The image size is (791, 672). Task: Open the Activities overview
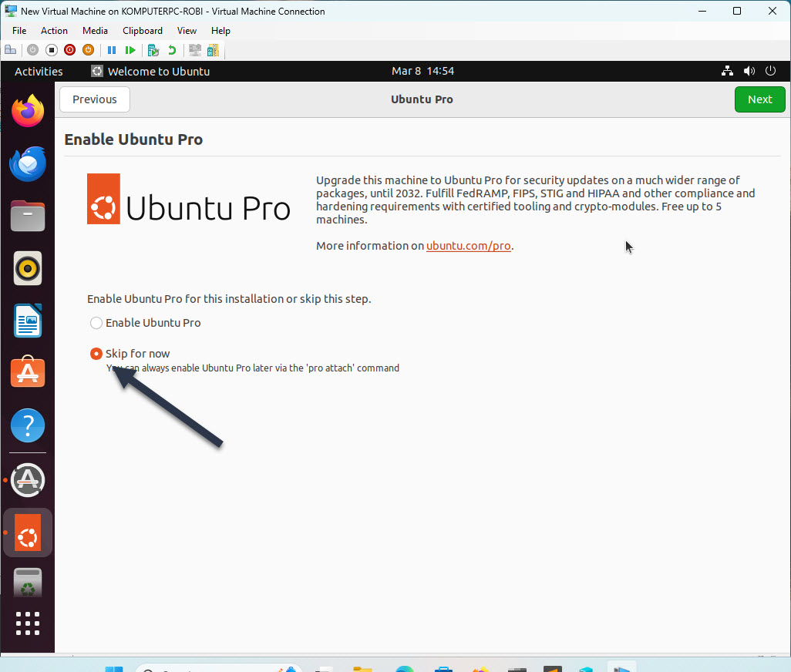pyautogui.click(x=39, y=71)
